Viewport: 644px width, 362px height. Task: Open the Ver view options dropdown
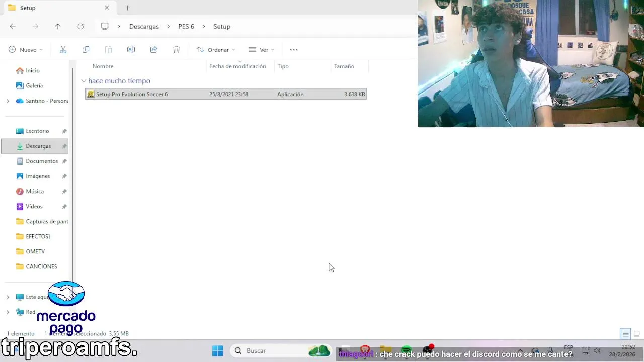point(261,49)
